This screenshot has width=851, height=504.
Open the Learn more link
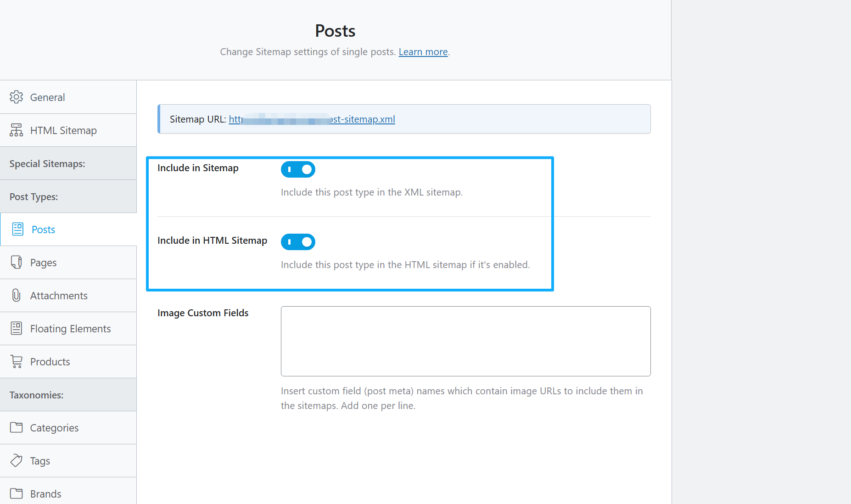pos(423,52)
